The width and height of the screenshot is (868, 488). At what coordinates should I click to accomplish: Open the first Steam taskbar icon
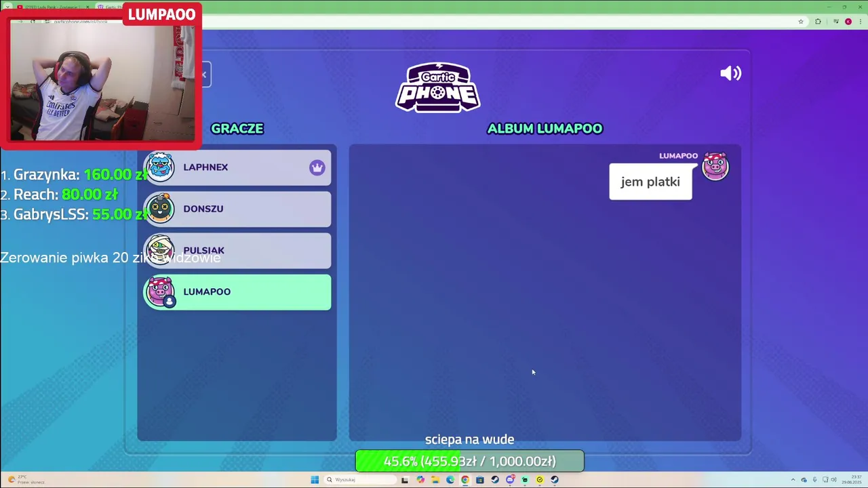495,480
